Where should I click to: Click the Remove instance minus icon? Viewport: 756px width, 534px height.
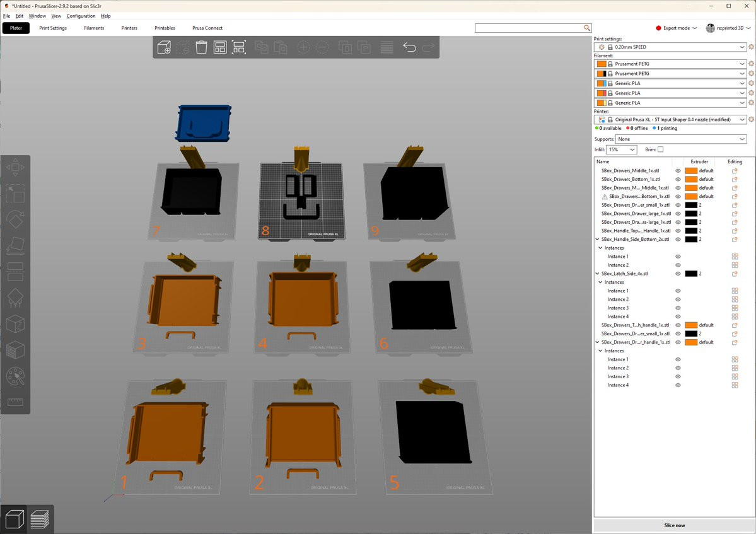(x=322, y=47)
